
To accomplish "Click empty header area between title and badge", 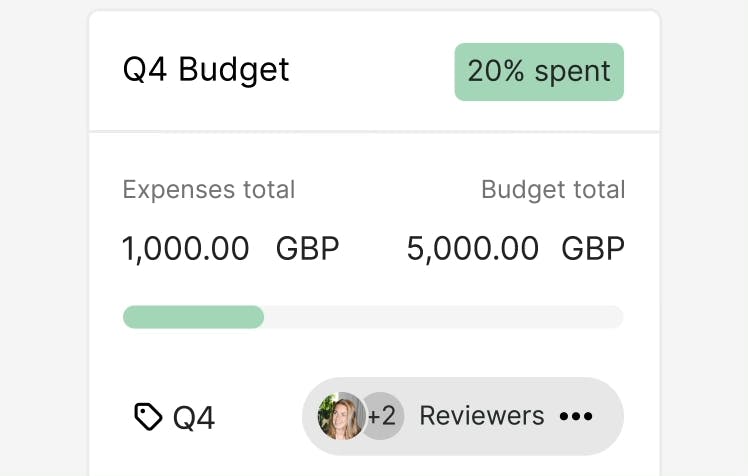I will pyautogui.click(x=372, y=72).
